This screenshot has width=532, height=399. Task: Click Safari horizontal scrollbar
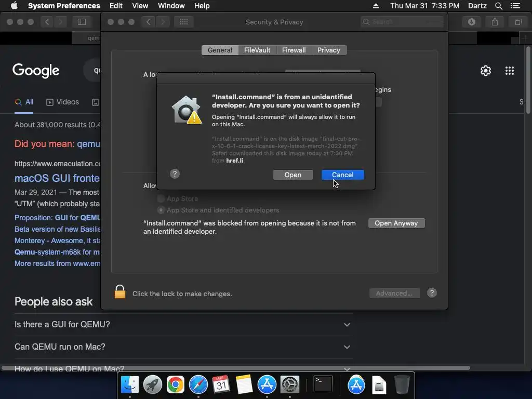[236, 368]
